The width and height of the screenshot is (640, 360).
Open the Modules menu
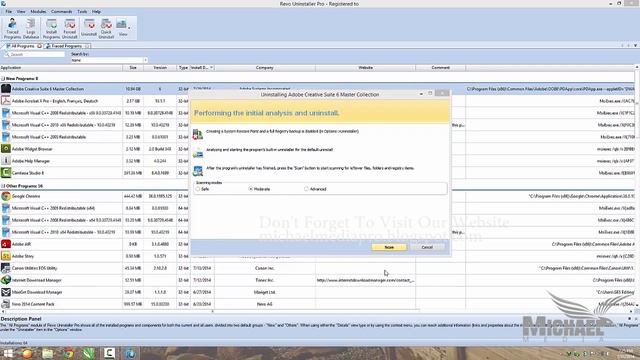[38, 11]
